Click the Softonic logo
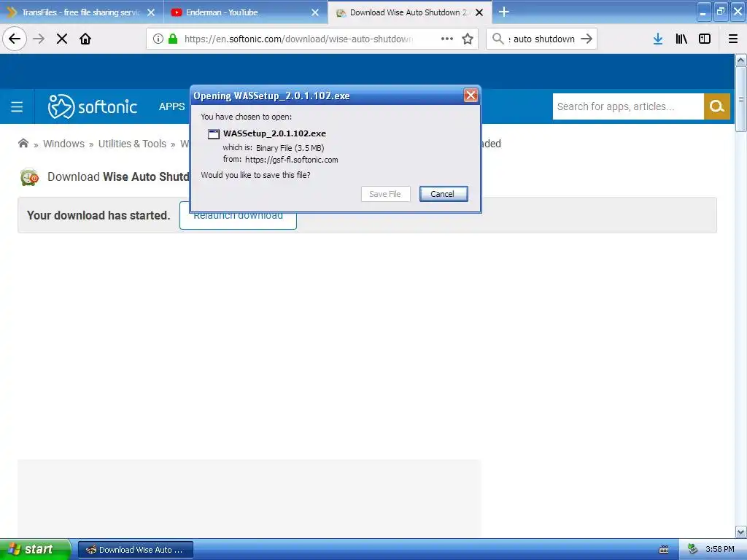Screen dimensions: 747x560 pyautogui.click(x=93, y=106)
